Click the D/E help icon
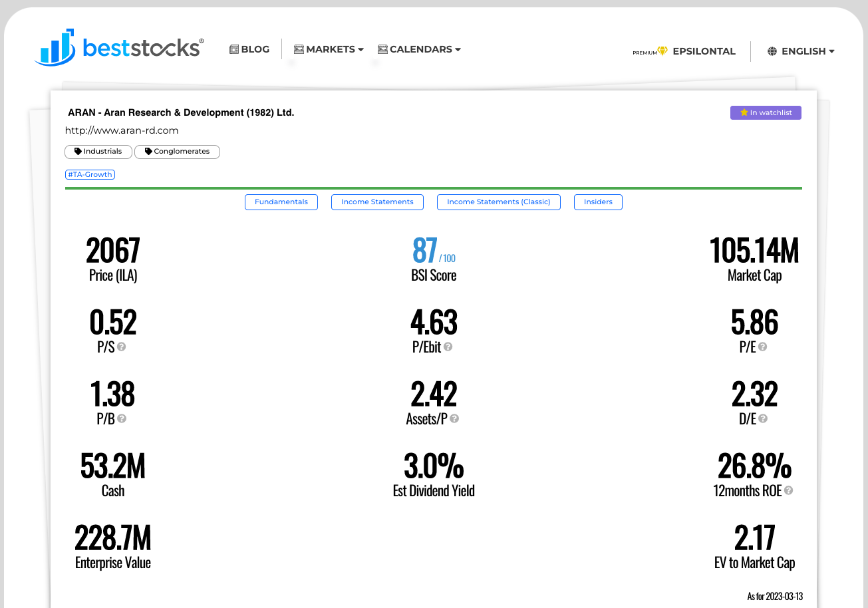Screen dimensions: 868x608 pos(763,419)
